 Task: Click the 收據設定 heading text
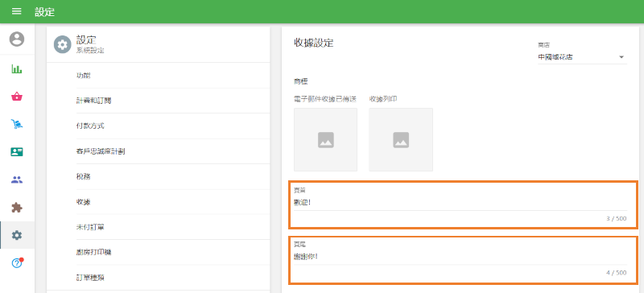(313, 43)
